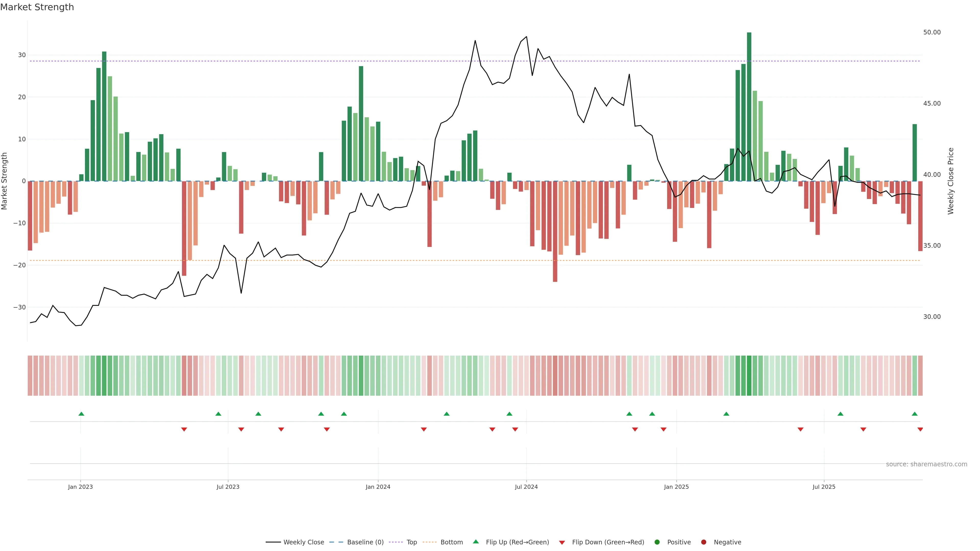
Task: Click the leftmost green flip-up triangle marker
Action: [81, 414]
